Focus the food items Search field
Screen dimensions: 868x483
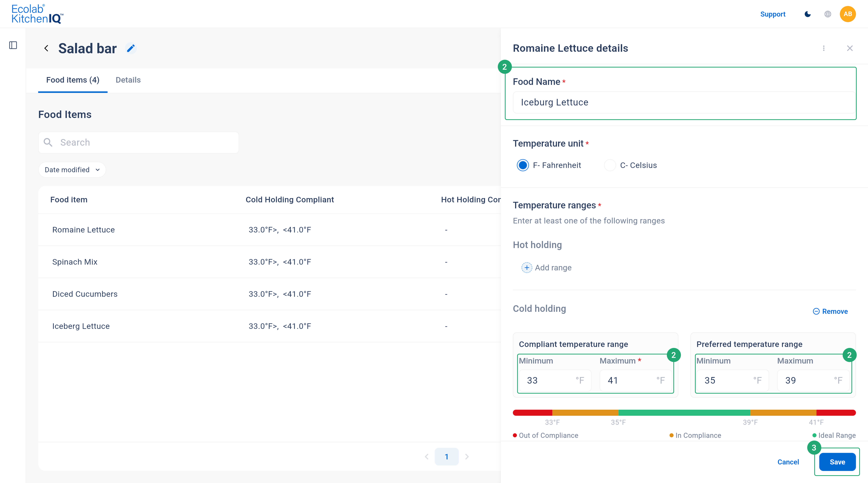tap(139, 142)
